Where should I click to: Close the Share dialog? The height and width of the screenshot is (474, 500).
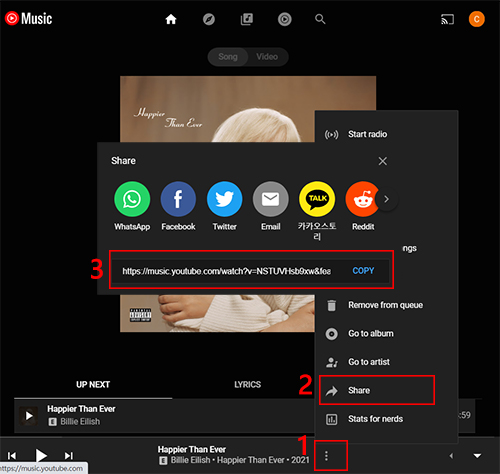383,161
